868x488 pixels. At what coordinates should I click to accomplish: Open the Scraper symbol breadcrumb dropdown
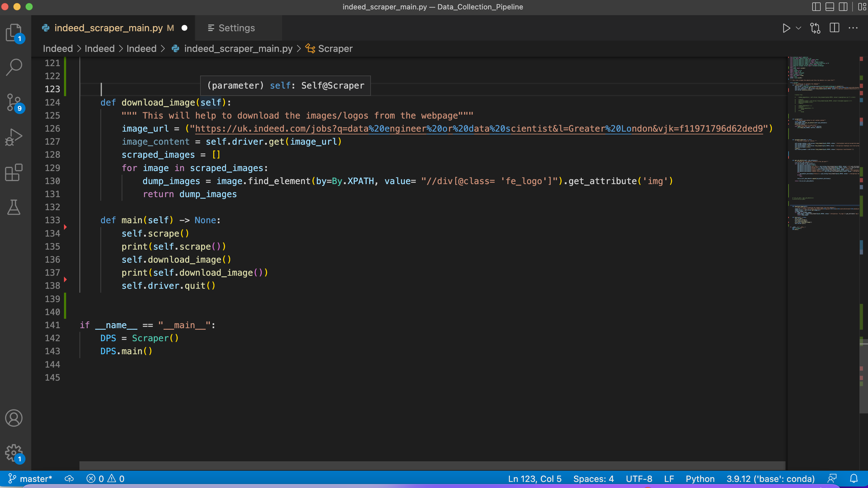335,49
